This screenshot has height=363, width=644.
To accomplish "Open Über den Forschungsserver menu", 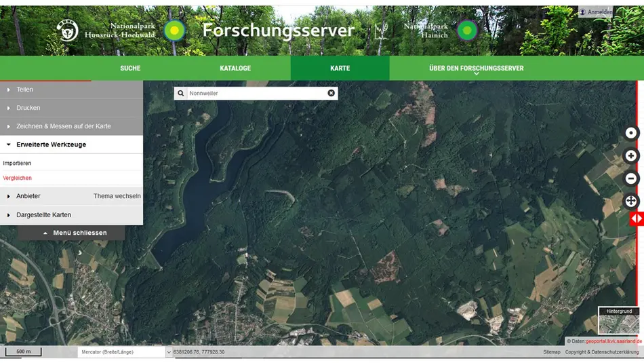I will pyautogui.click(x=477, y=69).
